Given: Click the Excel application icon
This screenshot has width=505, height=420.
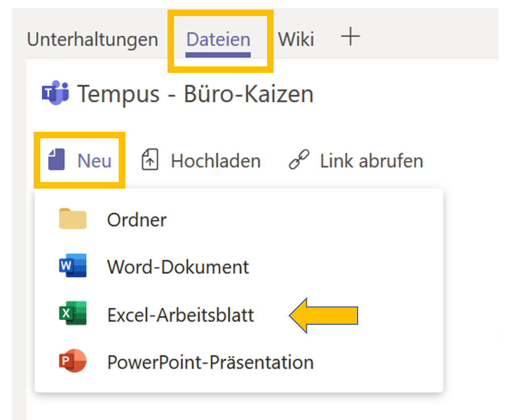Looking at the screenshot, I should pos(73,313).
